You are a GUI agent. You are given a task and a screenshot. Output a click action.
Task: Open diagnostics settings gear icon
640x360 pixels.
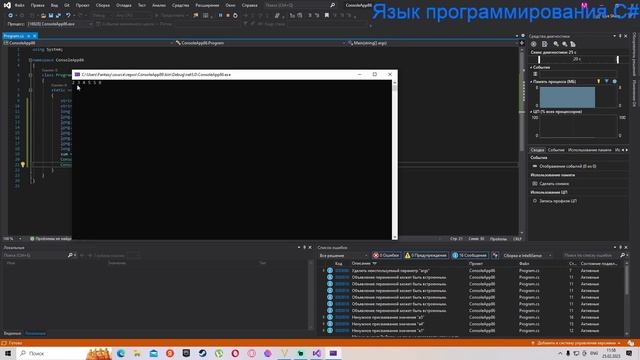[x=533, y=44]
